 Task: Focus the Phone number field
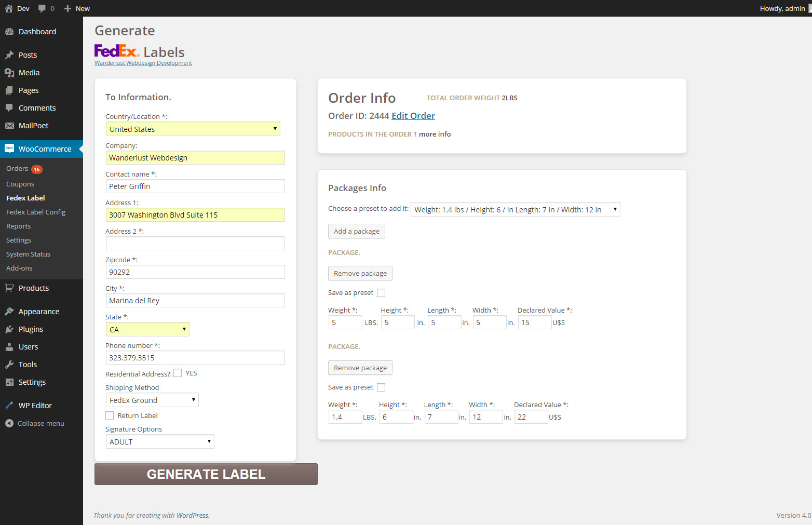click(195, 357)
